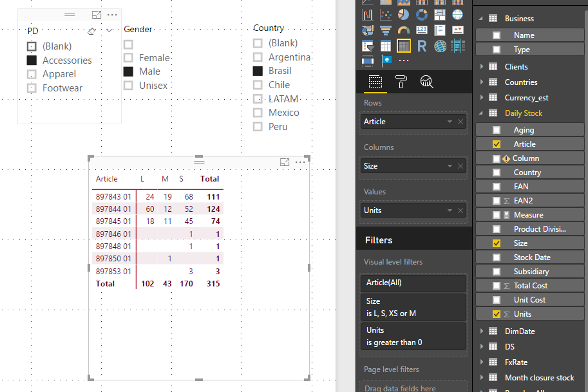Open the Article(All) visual filter
The image size is (588, 392).
tap(413, 283)
